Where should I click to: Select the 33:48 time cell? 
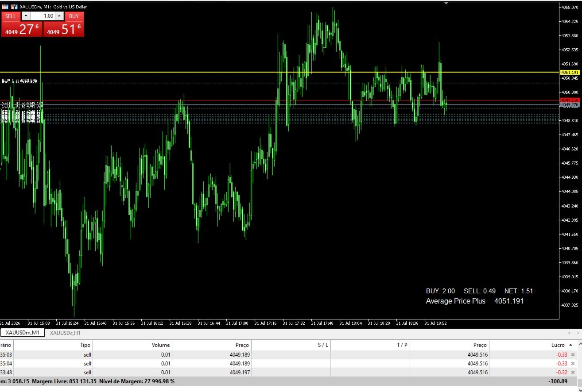pyautogui.click(x=7, y=373)
